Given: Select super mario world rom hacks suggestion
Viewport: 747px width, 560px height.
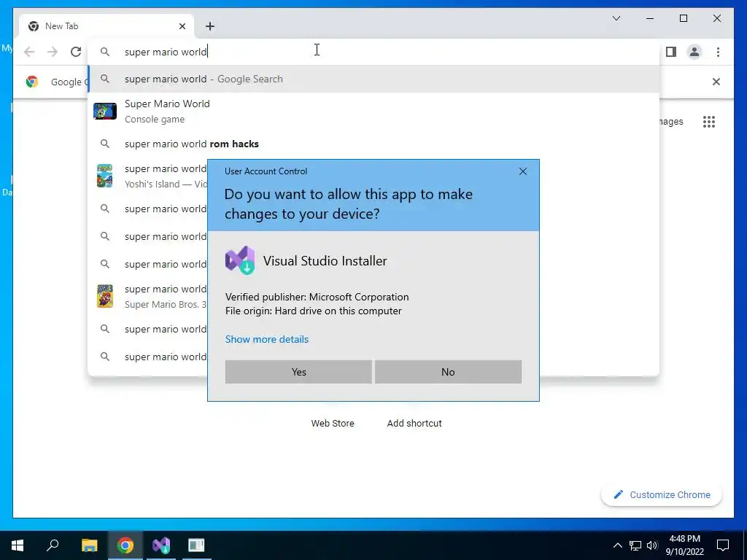Looking at the screenshot, I should click(x=374, y=144).
